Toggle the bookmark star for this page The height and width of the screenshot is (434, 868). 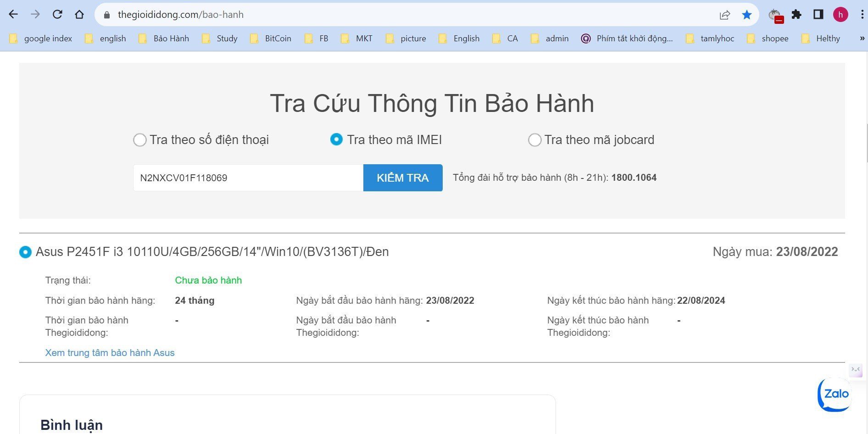point(747,15)
